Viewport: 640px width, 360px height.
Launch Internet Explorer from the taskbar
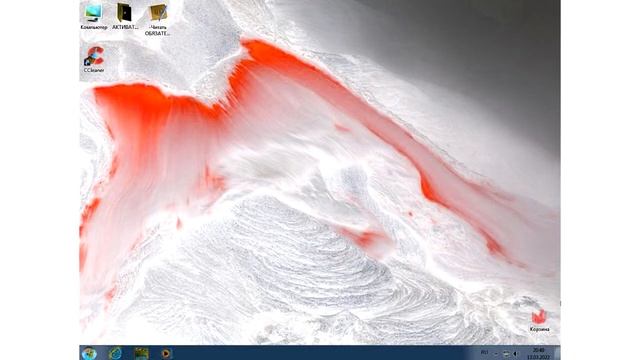[116, 353]
